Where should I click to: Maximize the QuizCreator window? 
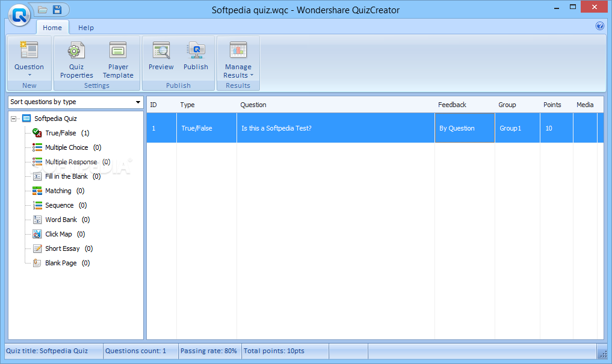[572, 7]
